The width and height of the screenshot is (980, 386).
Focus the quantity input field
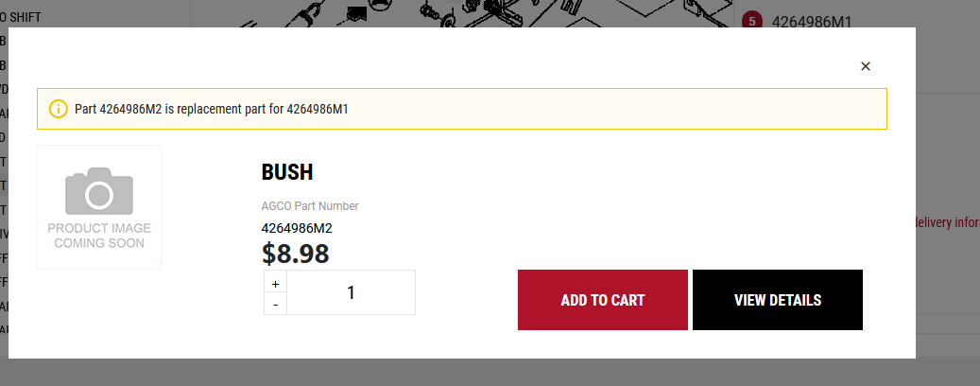pyautogui.click(x=351, y=293)
